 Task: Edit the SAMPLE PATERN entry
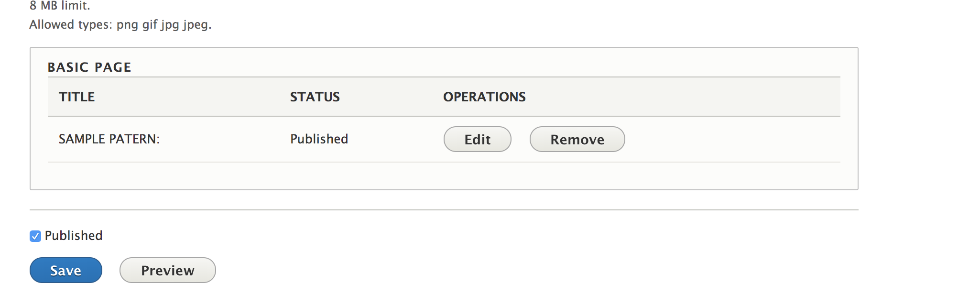pos(477,139)
